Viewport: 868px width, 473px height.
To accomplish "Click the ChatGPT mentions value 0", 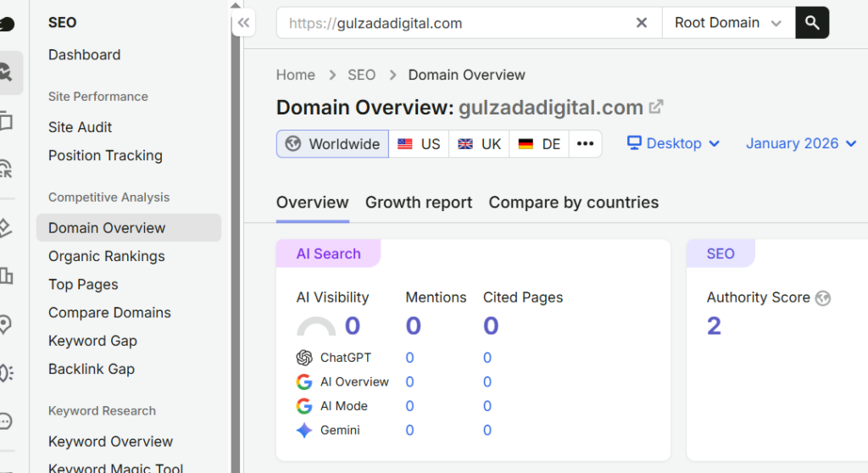I will [409, 358].
